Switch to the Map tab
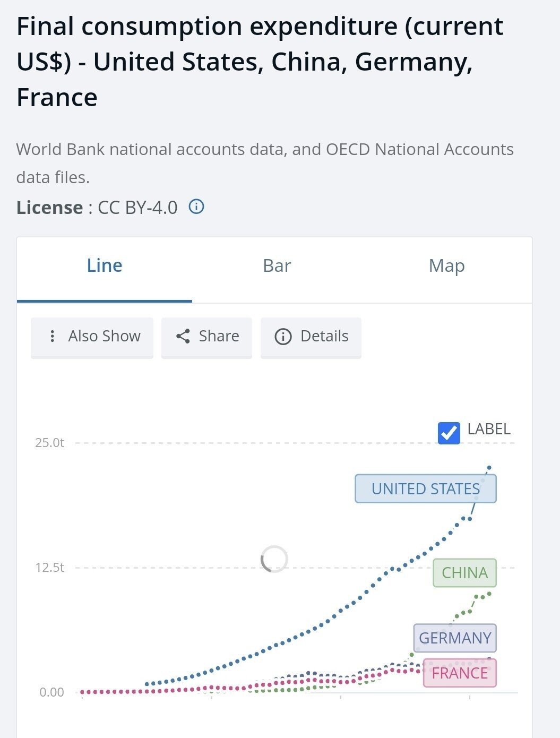Image resolution: width=560 pixels, height=738 pixels. [446, 265]
